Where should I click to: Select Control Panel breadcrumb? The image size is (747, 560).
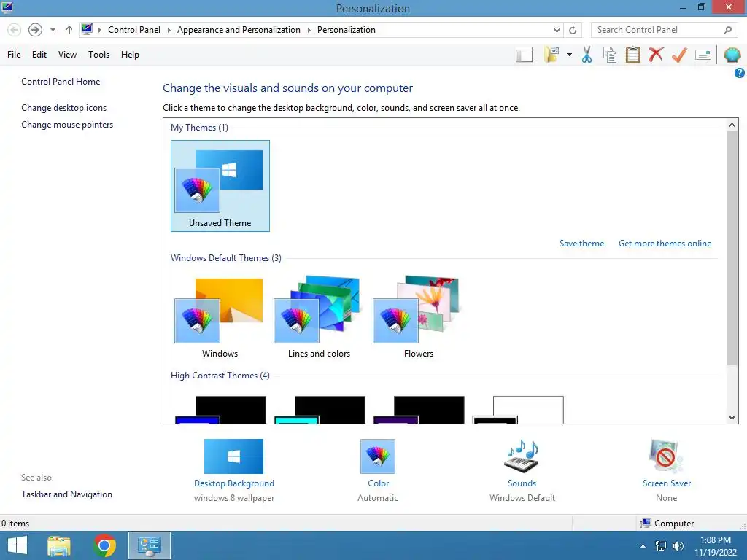coord(134,29)
